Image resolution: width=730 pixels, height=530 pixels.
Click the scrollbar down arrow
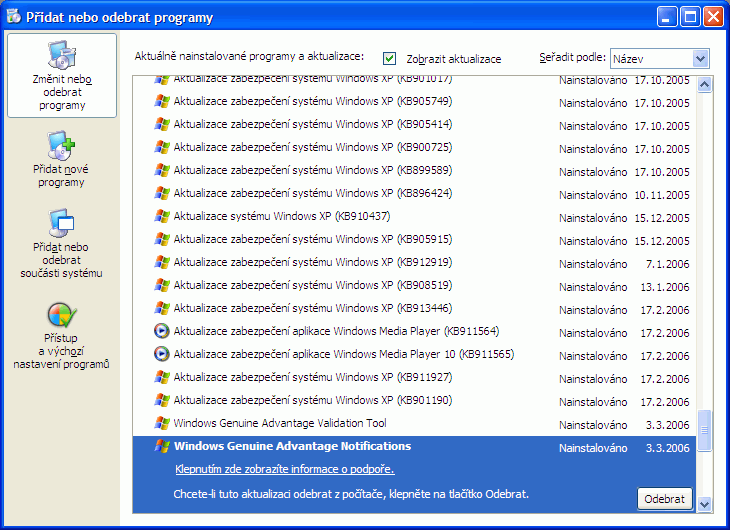tap(704, 504)
